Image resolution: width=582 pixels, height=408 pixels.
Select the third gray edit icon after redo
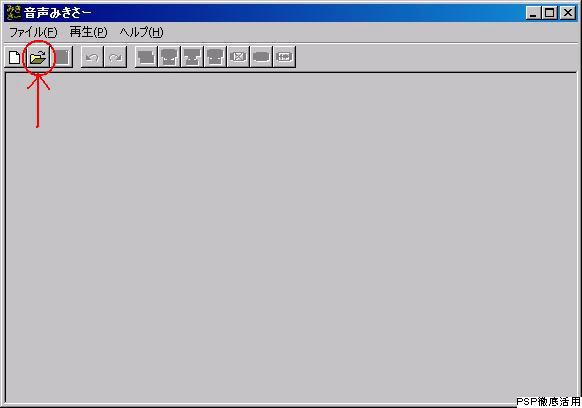coord(192,57)
